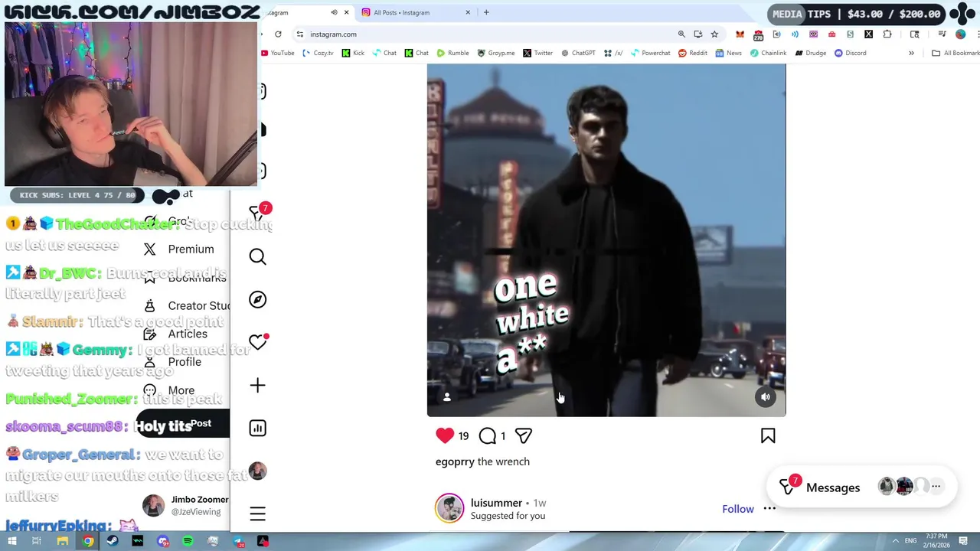Open Jimbo Zoomer account switcher
This screenshot has height=551, width=980.
185,505
